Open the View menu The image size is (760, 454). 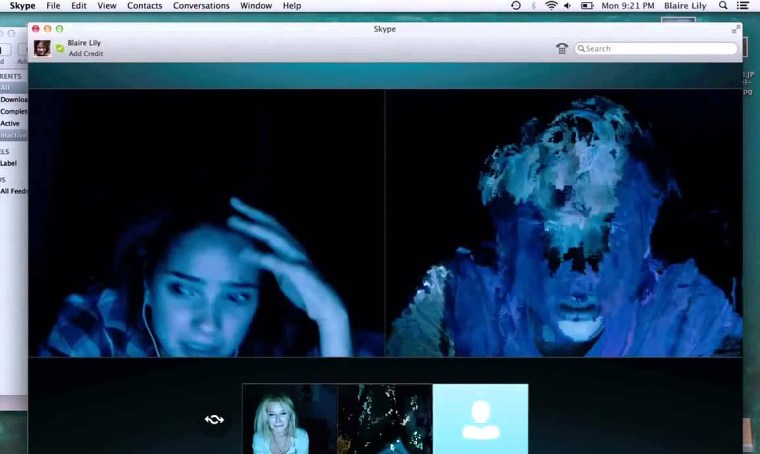(107, 6)
